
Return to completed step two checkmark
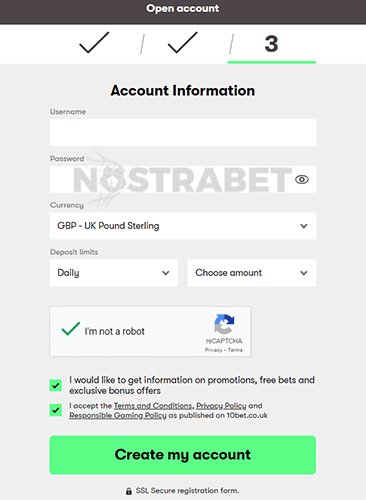click(183, 43)
